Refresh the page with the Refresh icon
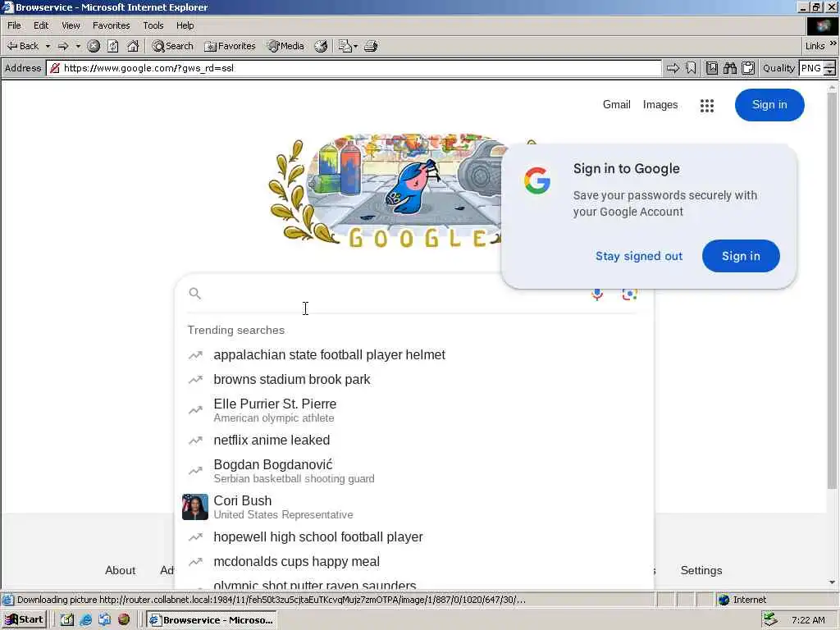This screenshot has height=630, width=840. tap(113, 46)
